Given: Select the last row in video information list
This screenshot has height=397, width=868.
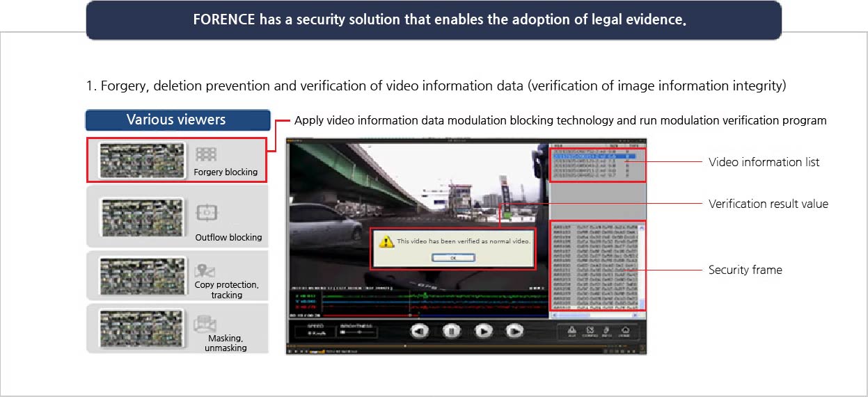Looking at the screenshot, I should pos(592,175).
